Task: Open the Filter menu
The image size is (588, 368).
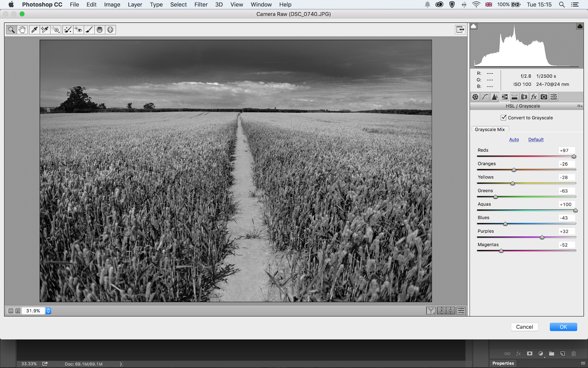Action: coord(201,4)
